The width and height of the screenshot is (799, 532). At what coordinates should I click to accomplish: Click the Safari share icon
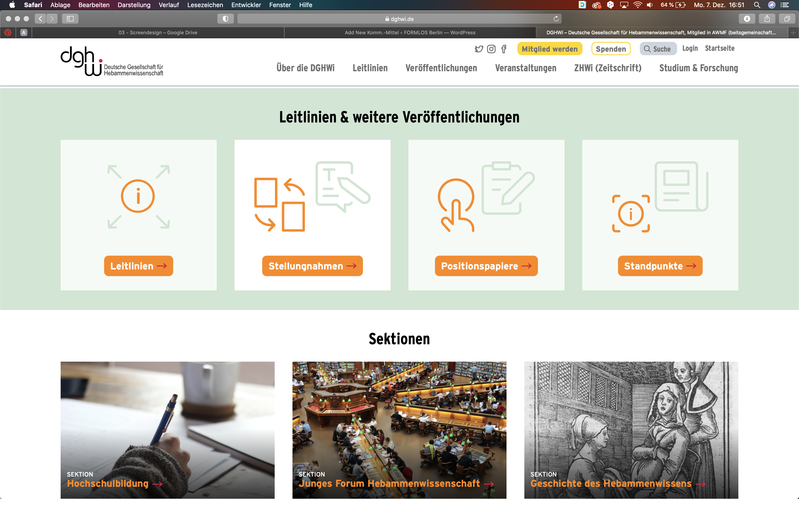(767, 19)
